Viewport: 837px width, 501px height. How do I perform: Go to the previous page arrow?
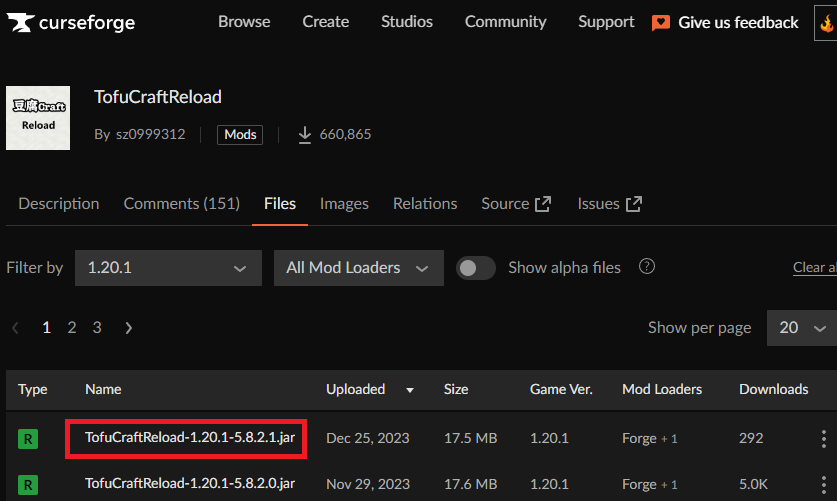[x=16, y=327]
